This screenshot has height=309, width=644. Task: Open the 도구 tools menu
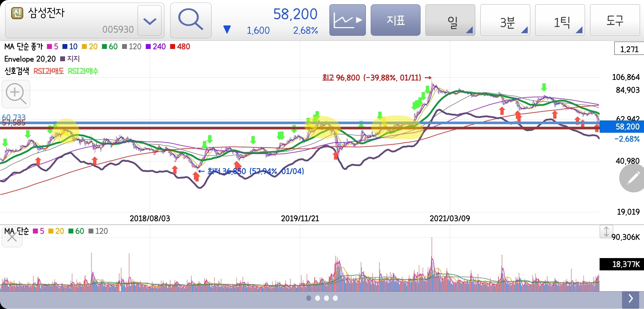click(615, 20)
